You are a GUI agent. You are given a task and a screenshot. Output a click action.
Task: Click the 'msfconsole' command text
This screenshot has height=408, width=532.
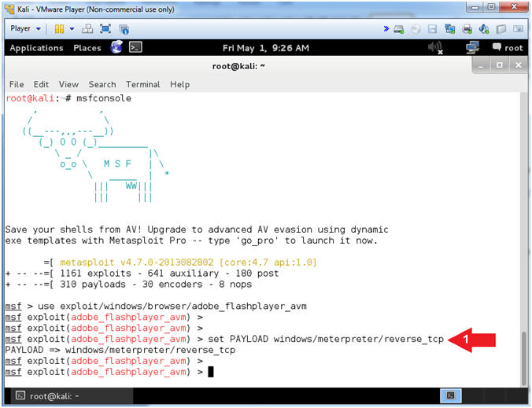point(103,98)
